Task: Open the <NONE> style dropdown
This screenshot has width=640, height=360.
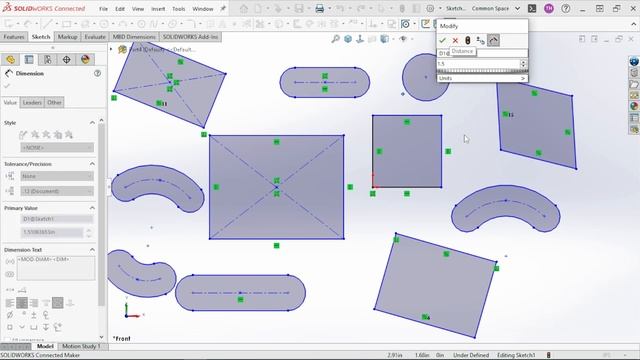Action: pyautogui.click(x=57, y=147)
